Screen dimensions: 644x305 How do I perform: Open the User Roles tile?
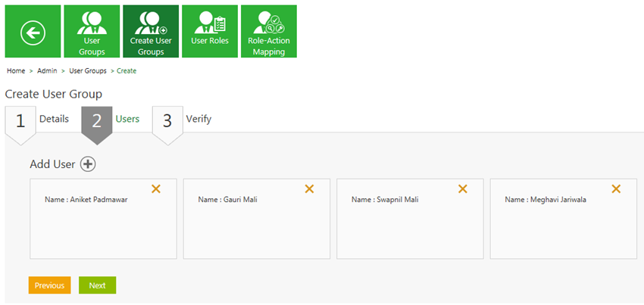[210, 31]
